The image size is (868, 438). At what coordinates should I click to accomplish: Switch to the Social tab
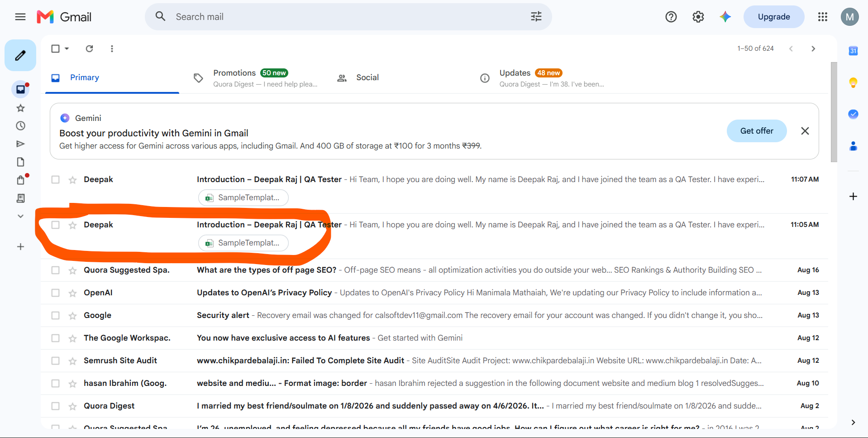(x=398, y=77)
